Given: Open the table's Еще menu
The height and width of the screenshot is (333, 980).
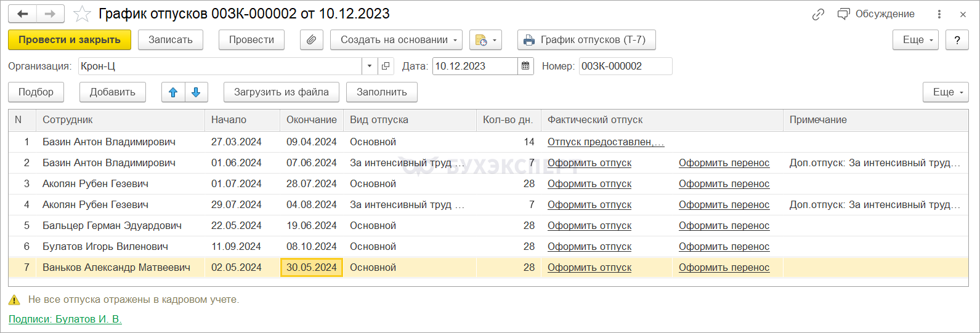Looking at the screenshot, I should coord(946,92).
